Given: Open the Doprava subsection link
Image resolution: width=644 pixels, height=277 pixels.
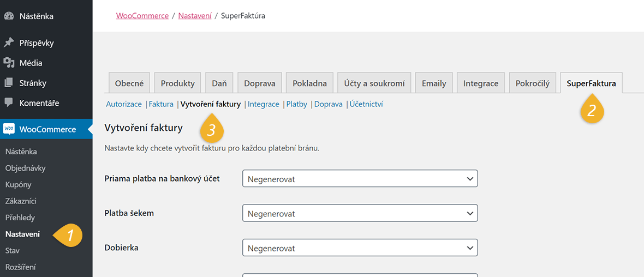Looking at the screenshot, I should pyautogui.click(x=328, y=104).
